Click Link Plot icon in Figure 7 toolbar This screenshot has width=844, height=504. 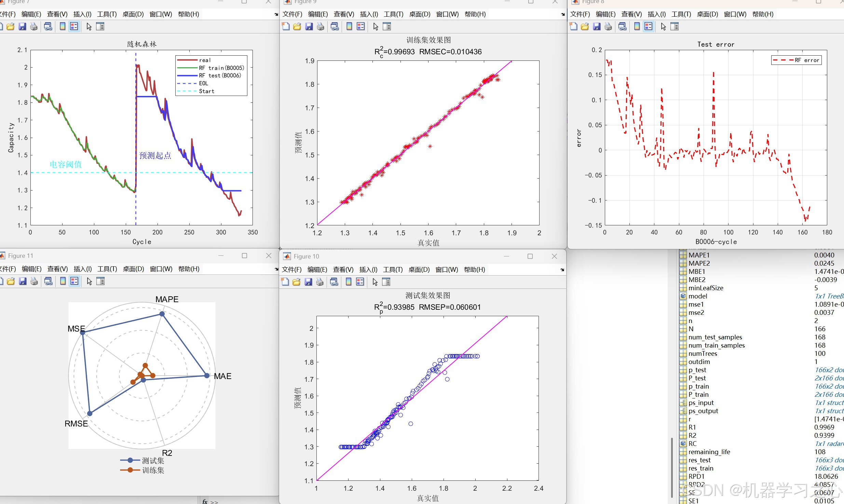48,27
